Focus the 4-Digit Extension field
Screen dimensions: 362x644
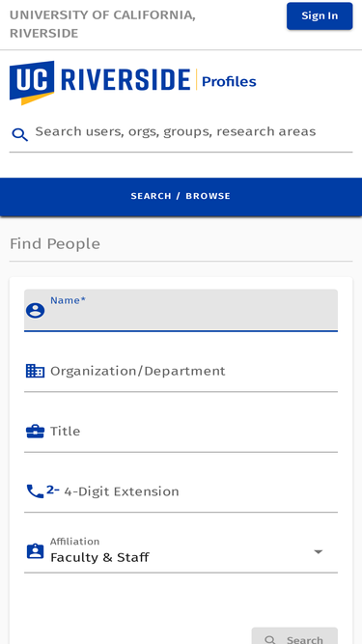(x=181, y=491)
